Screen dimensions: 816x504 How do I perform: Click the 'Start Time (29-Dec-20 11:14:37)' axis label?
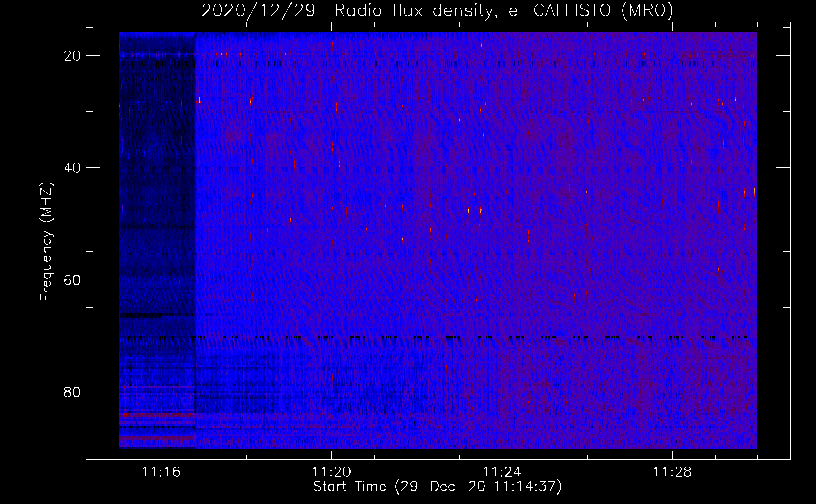pyautogui.click(x=437, y=487)
